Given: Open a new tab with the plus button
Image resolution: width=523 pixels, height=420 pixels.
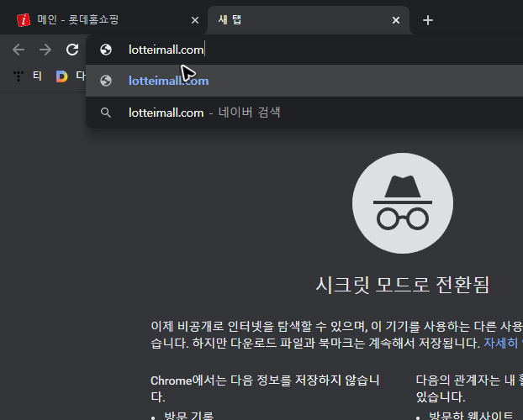Looking at the screenshot, I should 428,20.
